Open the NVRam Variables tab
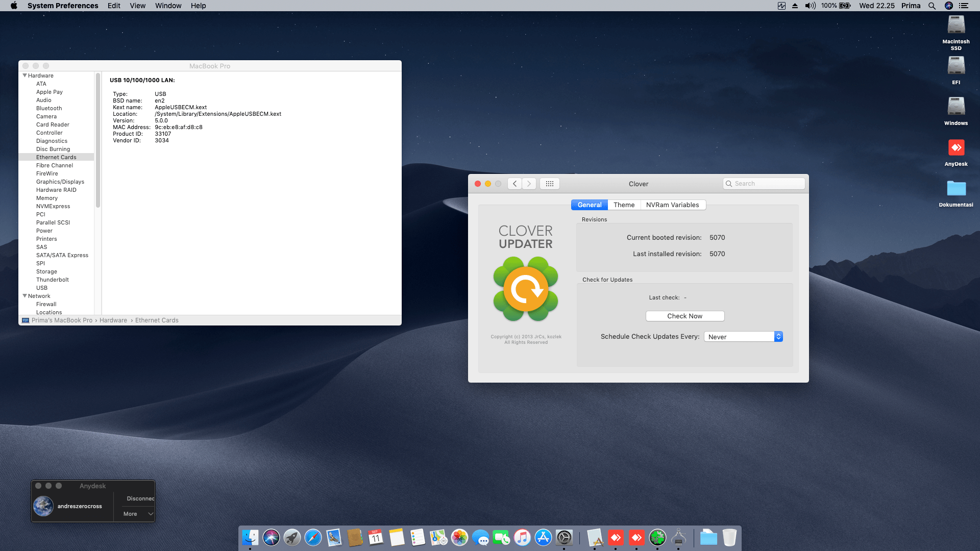 tap(672, 205)
